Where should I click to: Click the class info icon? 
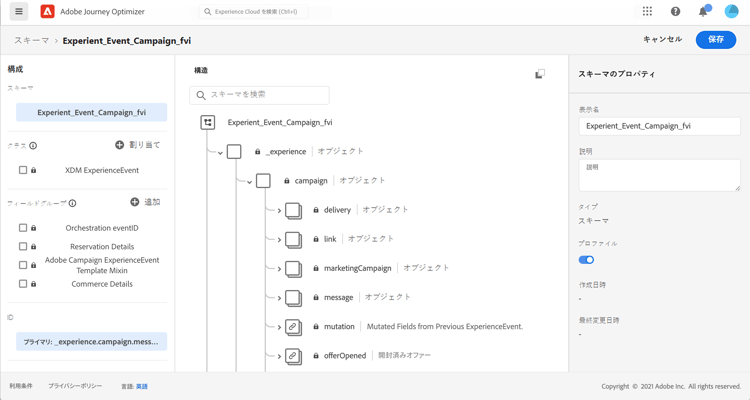(33, 145)
